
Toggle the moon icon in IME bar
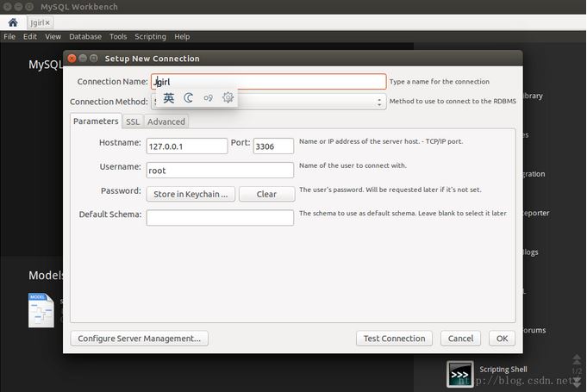(189, 98)
